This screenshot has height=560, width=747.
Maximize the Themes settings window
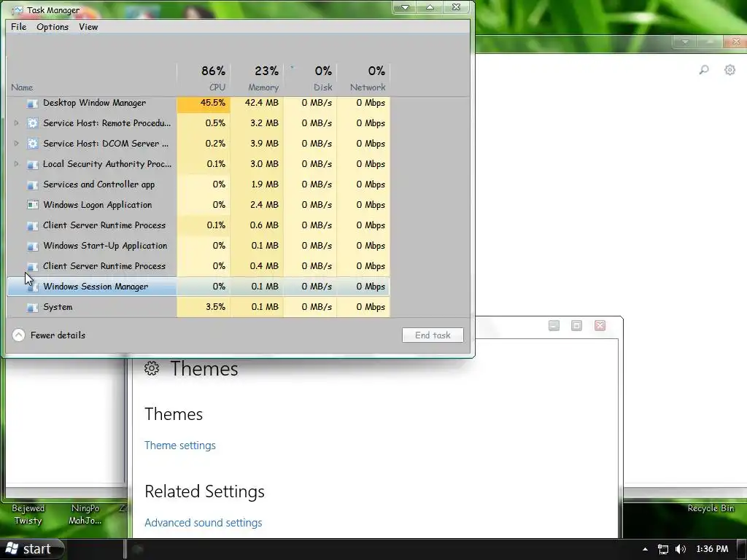point(576,326)
